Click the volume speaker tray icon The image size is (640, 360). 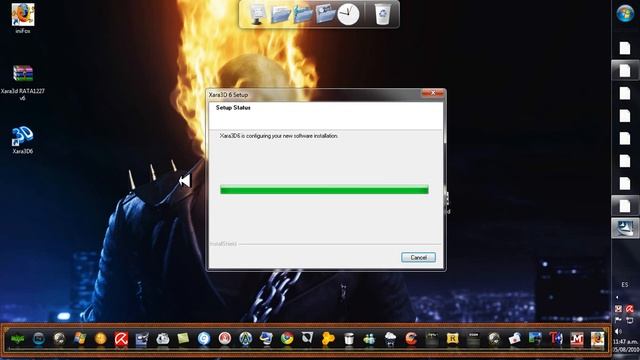[618, 331]
